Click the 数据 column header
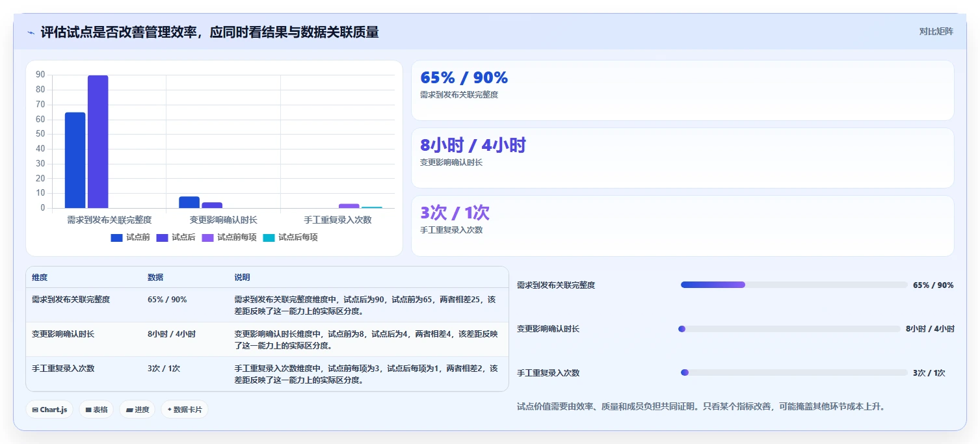Screen dimensions: 980x444 point(155,278)
